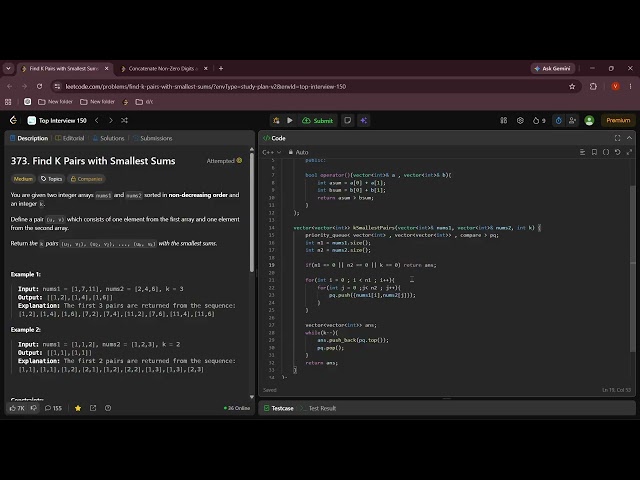The image size is (640, 480).
Task: Pick a random problem with shuffle icon
Action: (x=124, y=120)
